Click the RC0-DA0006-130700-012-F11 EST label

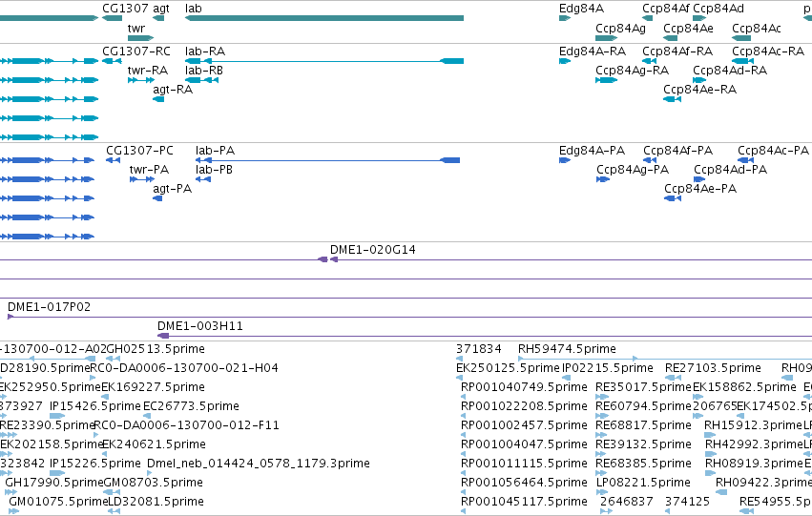click(186, 425)
